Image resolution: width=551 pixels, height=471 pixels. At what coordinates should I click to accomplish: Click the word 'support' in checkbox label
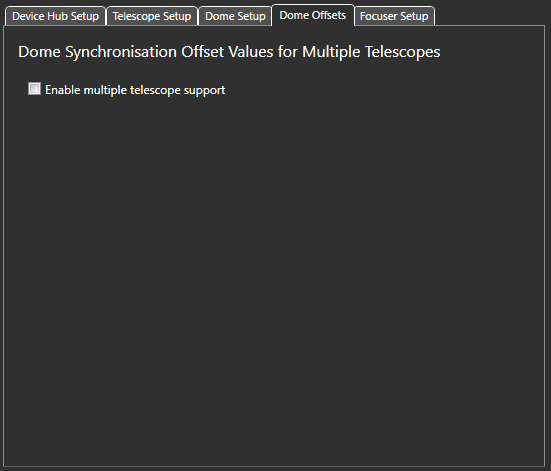click(x=205, y=91)
